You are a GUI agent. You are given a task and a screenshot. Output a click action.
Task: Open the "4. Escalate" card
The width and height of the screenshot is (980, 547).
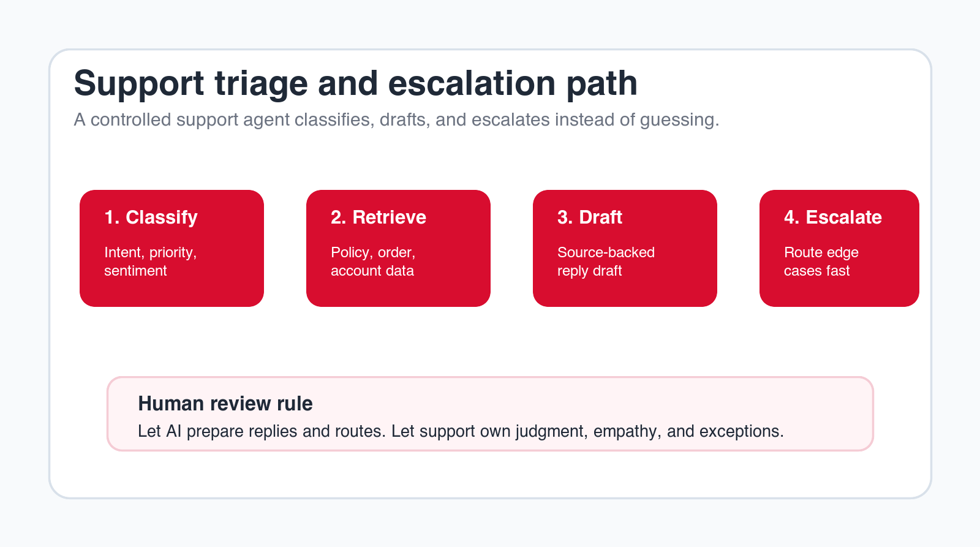tap(839, 248)
